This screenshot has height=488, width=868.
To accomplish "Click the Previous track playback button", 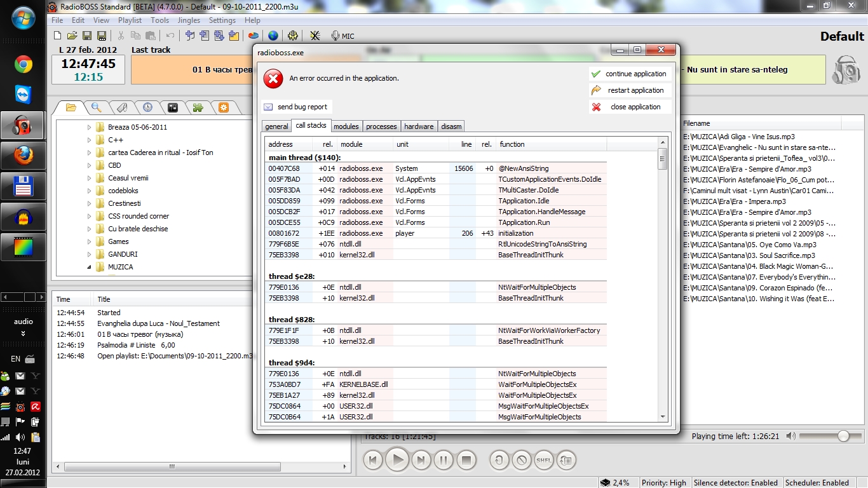I will click(x=374, y=459).
